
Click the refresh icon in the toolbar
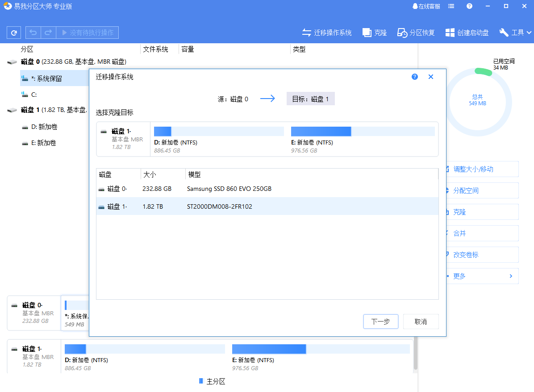(14, 33)
